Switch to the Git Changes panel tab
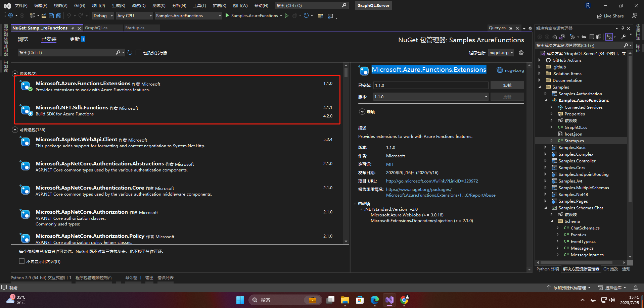Viewport: 644px width, 308px height. coord(610,269)
